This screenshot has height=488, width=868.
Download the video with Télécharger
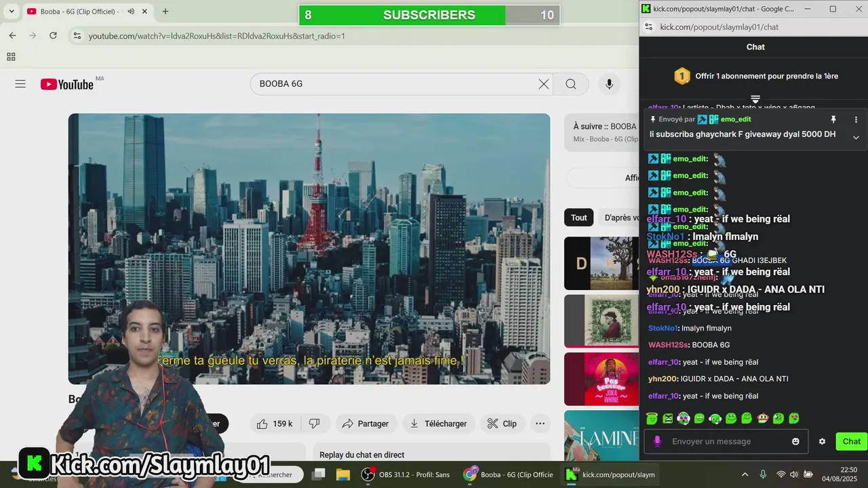[x=438, y=424]
